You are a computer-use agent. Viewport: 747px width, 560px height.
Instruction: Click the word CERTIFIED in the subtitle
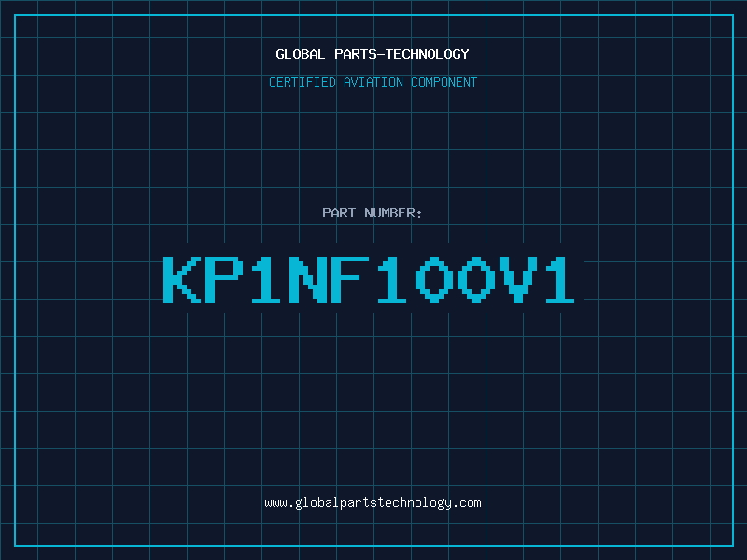(x=301, y=82)
